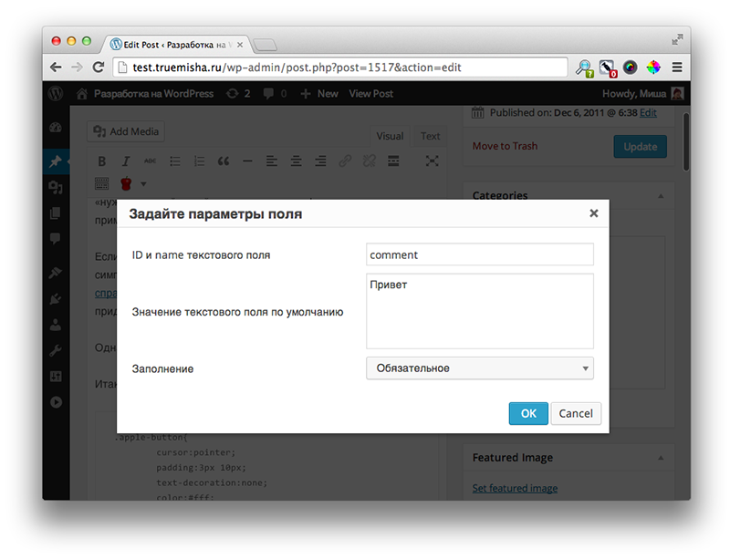Close the Задайте параметры поля dialog
The height and width of the screenshot is (560, 730).
click(593, 213)
